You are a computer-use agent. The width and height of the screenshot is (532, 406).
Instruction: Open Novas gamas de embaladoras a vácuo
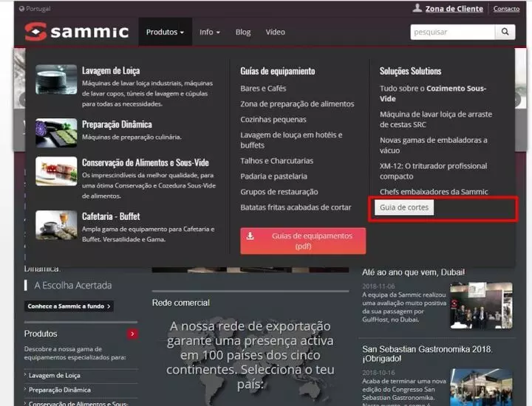(434, 145)
